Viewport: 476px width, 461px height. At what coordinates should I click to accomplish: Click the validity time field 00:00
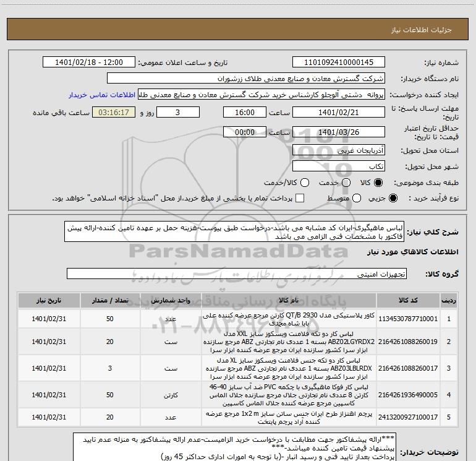pyautogui.click(x=245, y=132)
